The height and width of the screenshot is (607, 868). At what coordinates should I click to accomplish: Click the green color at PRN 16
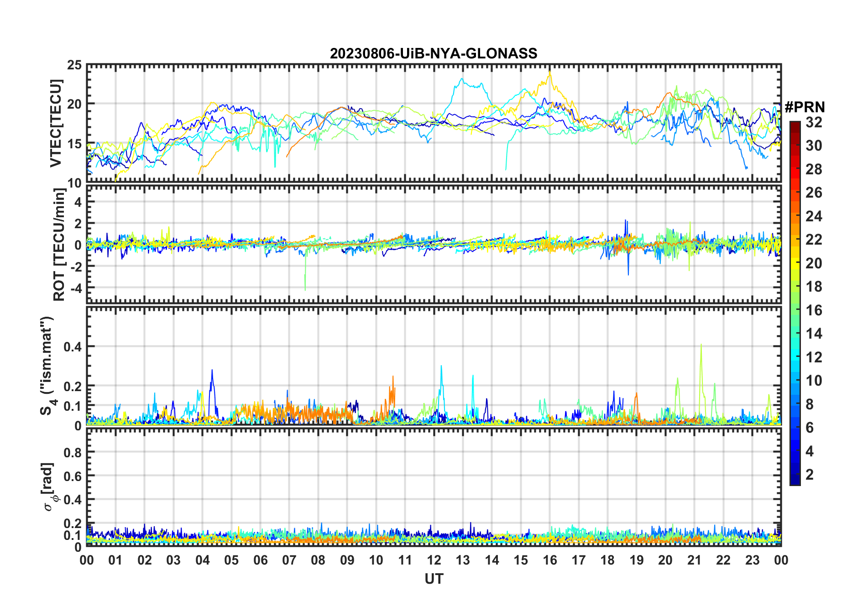pos(795,310)
